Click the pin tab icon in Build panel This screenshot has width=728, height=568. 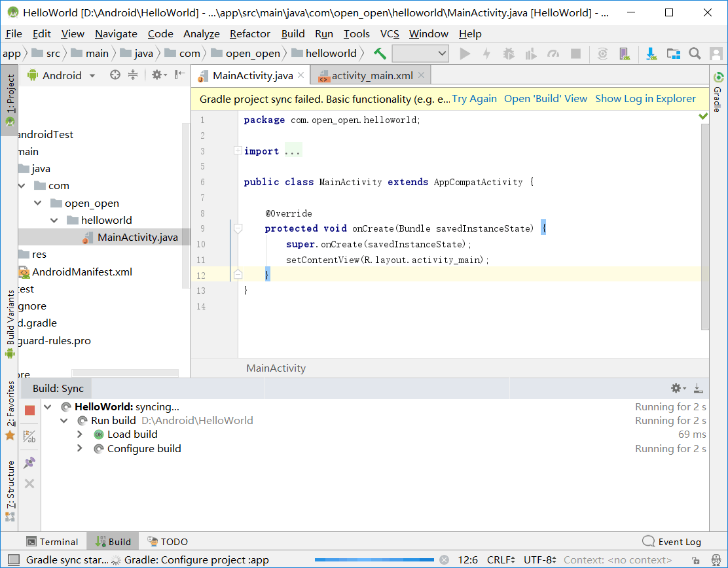tap(29, 463)
